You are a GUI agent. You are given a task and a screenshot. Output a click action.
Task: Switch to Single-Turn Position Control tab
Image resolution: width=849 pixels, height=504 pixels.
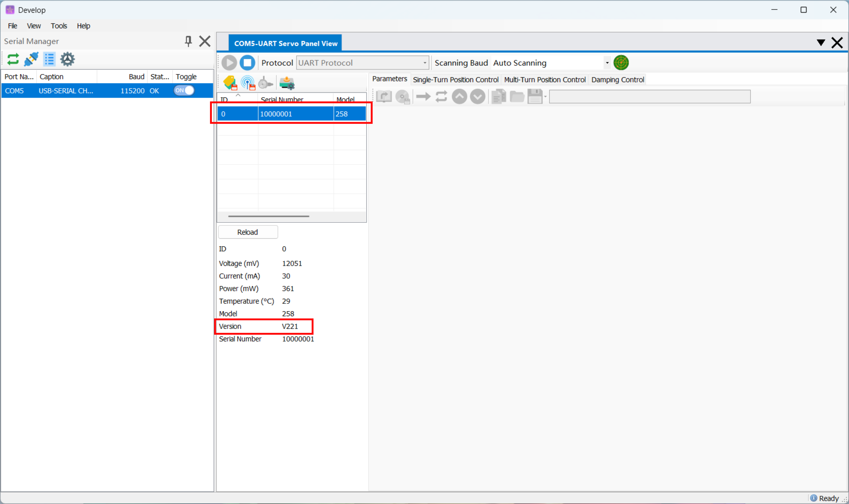pyautogui.click(x=455, y=80)
